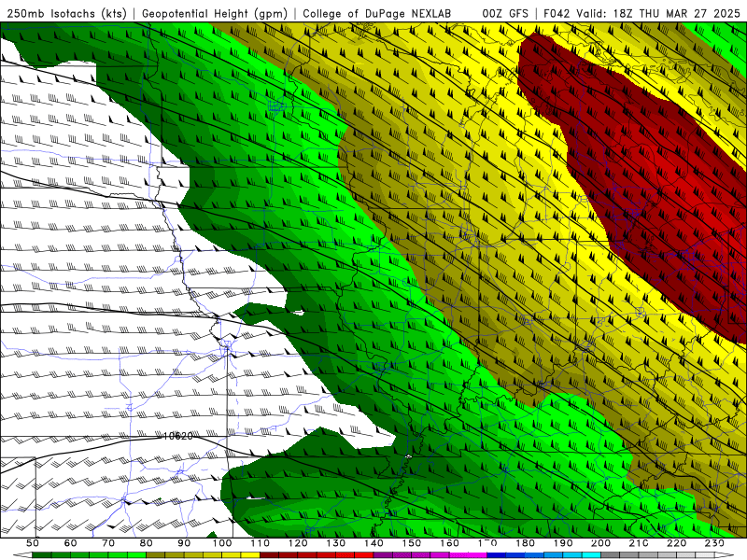Click the 190 value on the color scale
The width and height of the screenshot is (747, 560).
click(x=563, y=543)
